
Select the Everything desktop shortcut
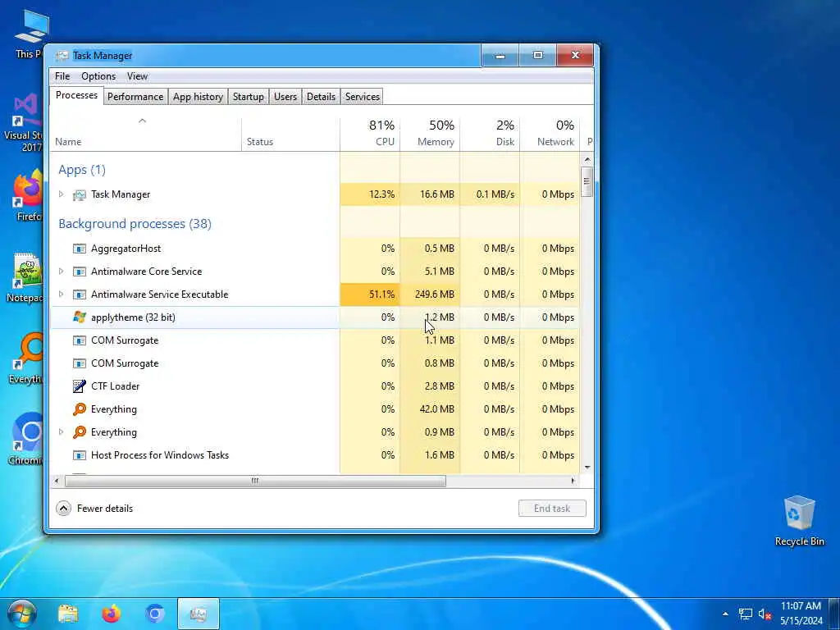tap(25, 359)
